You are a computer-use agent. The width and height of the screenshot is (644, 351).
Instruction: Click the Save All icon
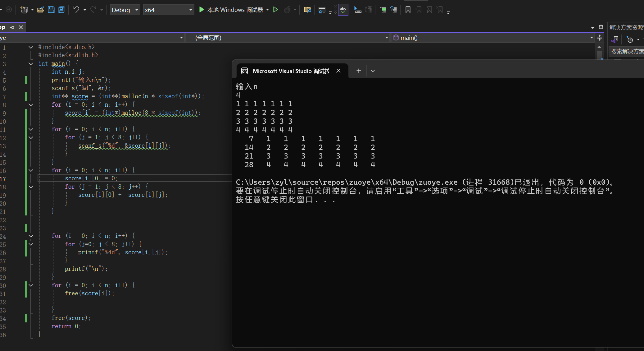pos(62,10)
